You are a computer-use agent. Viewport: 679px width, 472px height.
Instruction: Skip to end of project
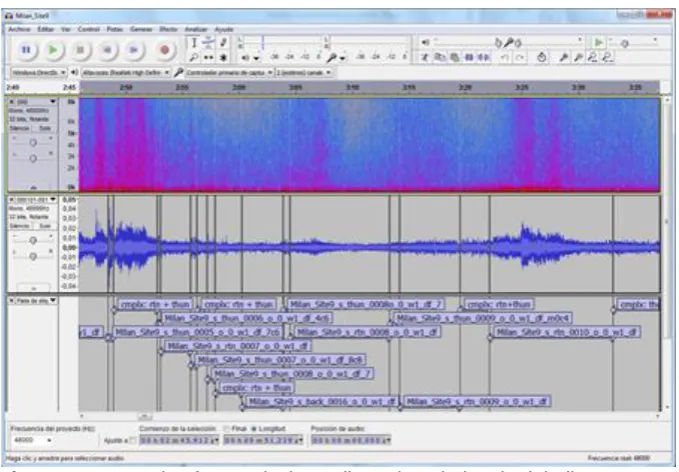tap(133, 50)
